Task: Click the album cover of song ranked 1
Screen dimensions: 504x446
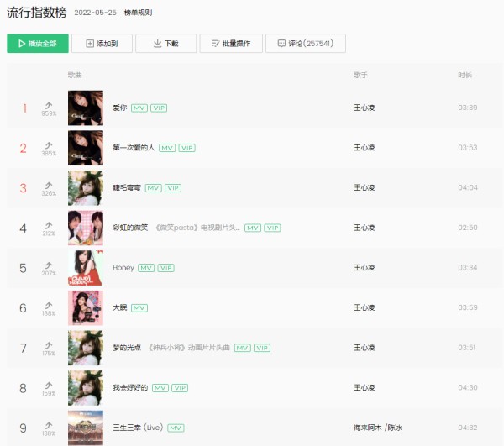Action: 86,108
